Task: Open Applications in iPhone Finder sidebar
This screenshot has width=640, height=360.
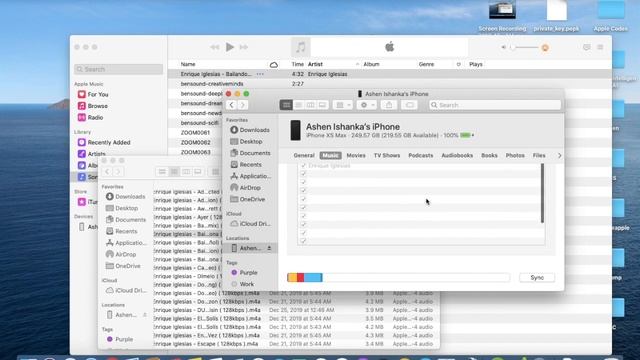Action: pos(250,176)
